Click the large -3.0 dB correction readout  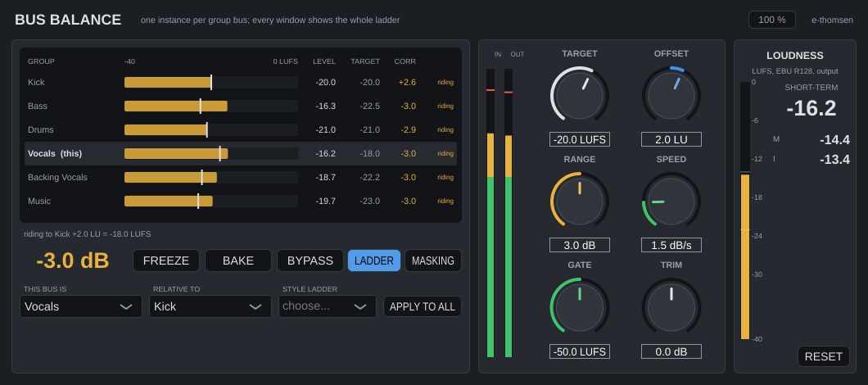(73, 260)
